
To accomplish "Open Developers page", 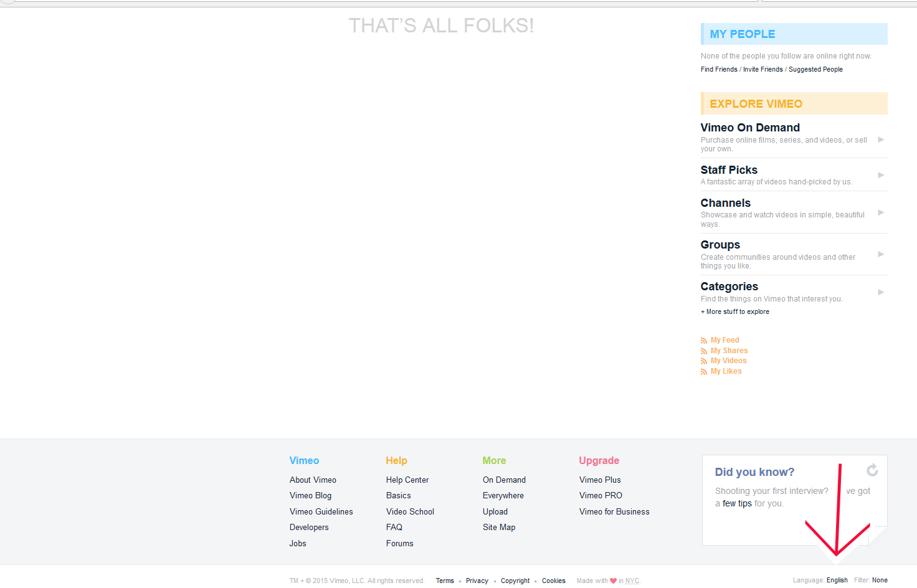I will click(309, 527).
